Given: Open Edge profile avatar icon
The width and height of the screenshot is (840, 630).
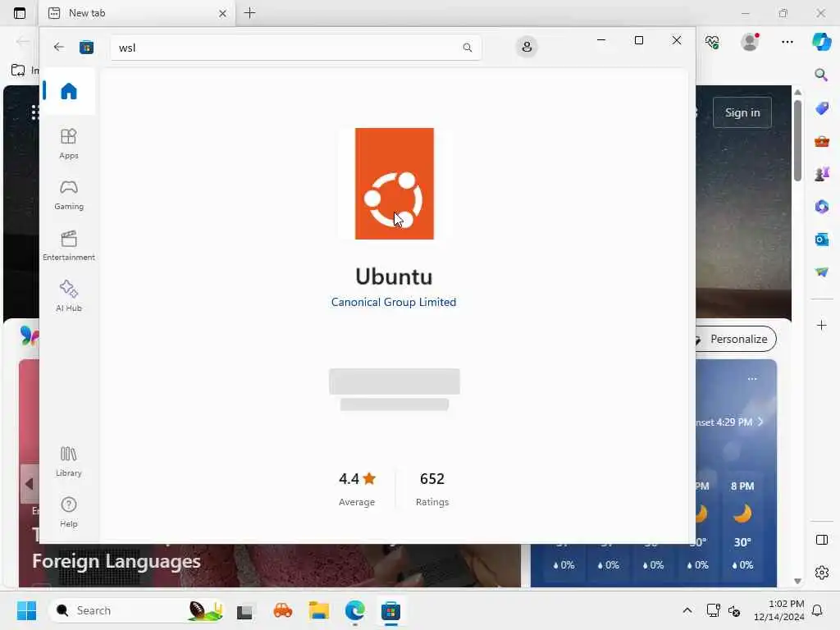Looking at the screenshot, I should [750, 41].
